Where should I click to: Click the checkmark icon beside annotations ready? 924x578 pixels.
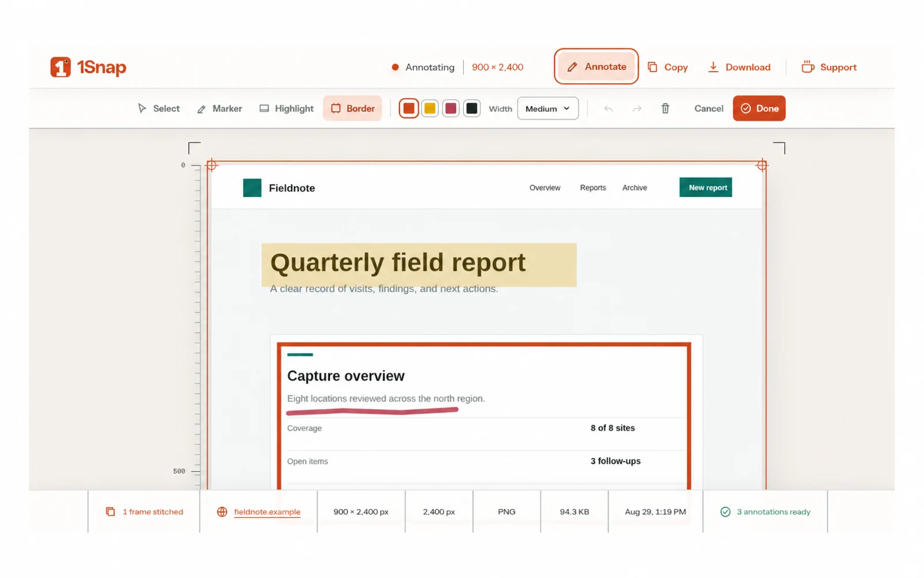[x=725, y=512]
